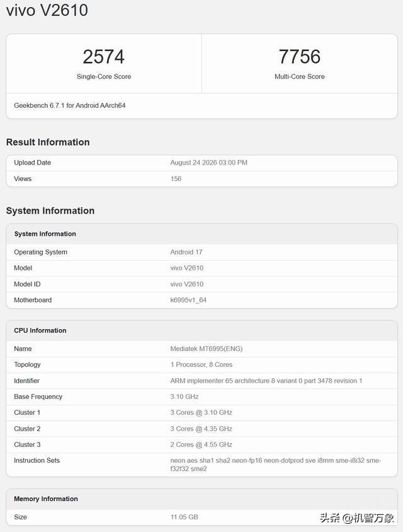Select the Motherboard value k6995v1_64

[x=188, y=300]
